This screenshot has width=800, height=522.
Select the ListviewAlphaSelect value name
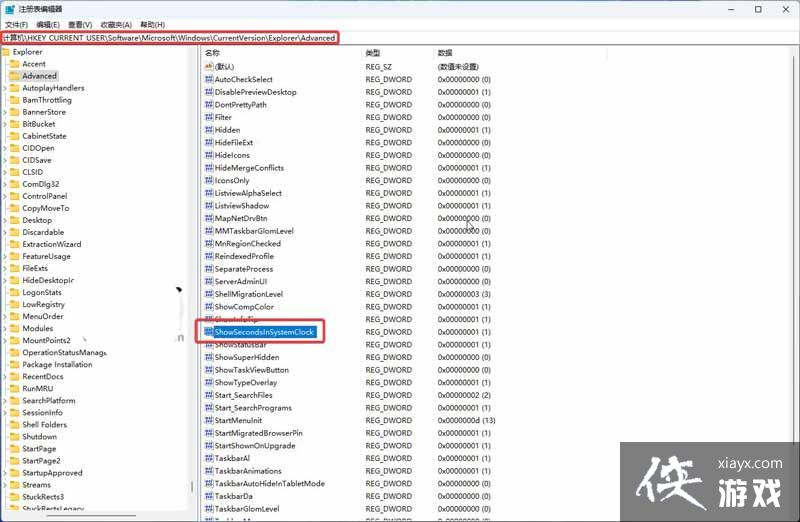248,193
